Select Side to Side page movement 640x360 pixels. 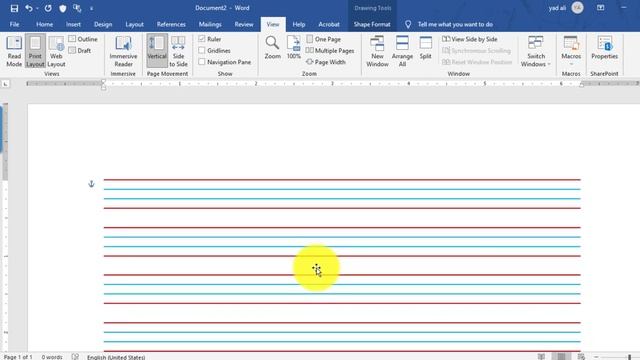(x=178, y=51)
